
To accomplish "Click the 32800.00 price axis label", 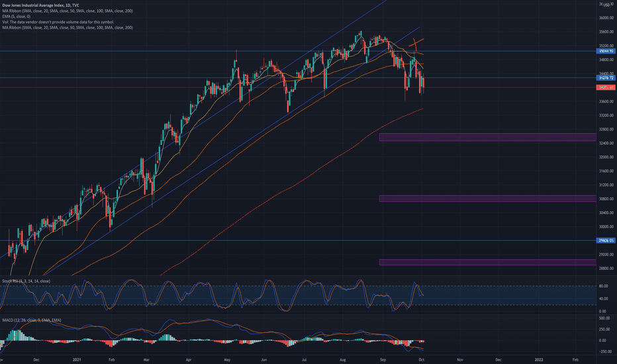I will click(606, 130).
